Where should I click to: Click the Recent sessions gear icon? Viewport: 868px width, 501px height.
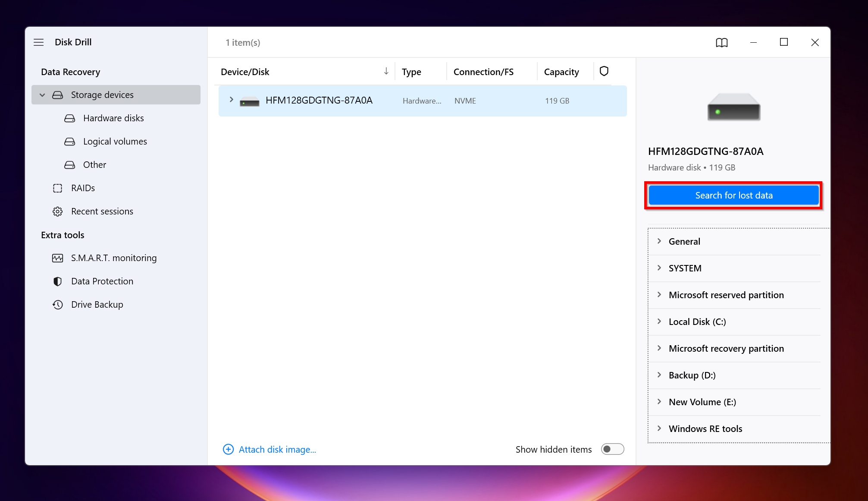[57, 211]
